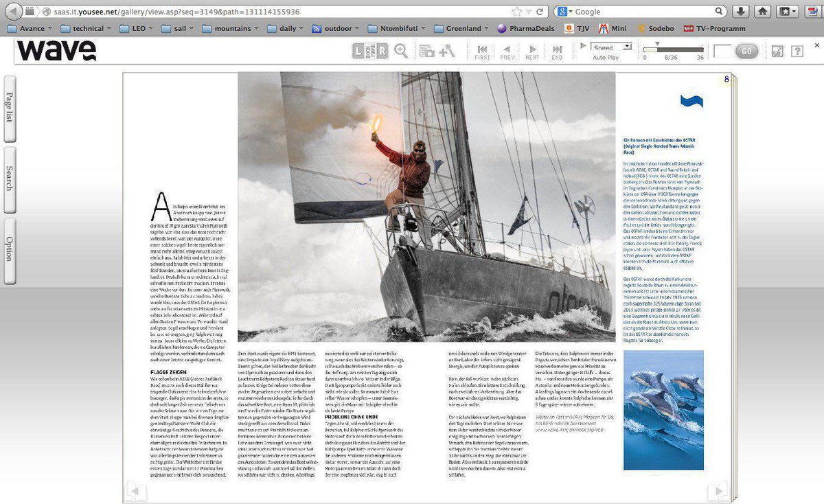Reload the page with the refresh icon
824x504 pixels.
click(x=540, y=12)
